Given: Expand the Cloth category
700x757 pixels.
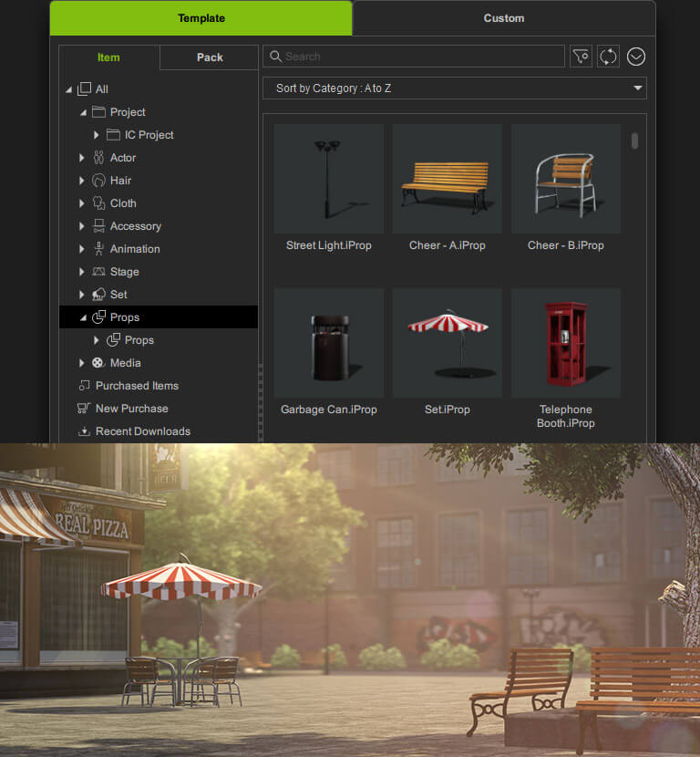Looking at the screenshot, I should pyautogui.click(x=81, y=203).
